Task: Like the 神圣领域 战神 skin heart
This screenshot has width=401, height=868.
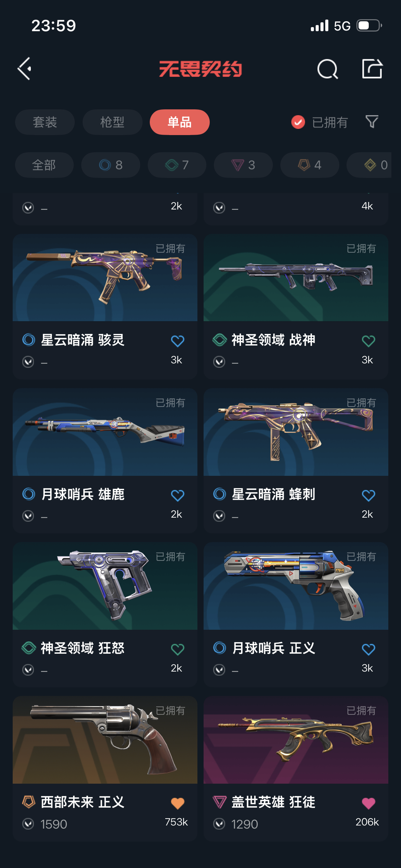Action: click(x=368, y=341)
